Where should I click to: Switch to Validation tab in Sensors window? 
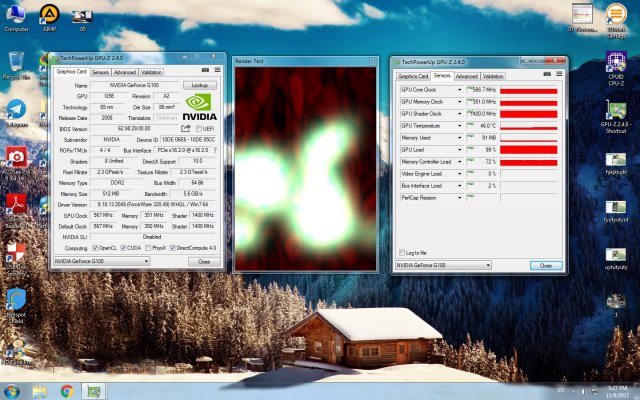pos(493,76)
